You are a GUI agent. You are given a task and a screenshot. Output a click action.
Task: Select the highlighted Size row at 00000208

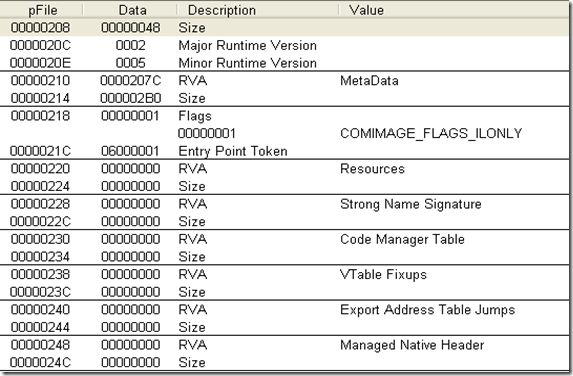tap(284, 28)
